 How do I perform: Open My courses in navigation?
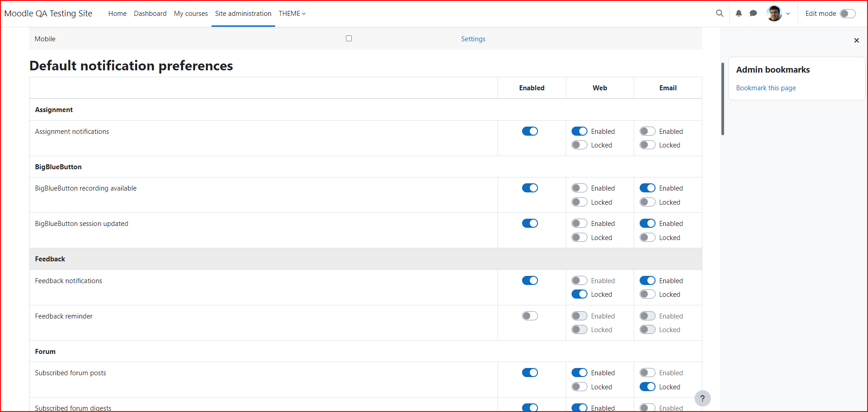tap(191, 14)
